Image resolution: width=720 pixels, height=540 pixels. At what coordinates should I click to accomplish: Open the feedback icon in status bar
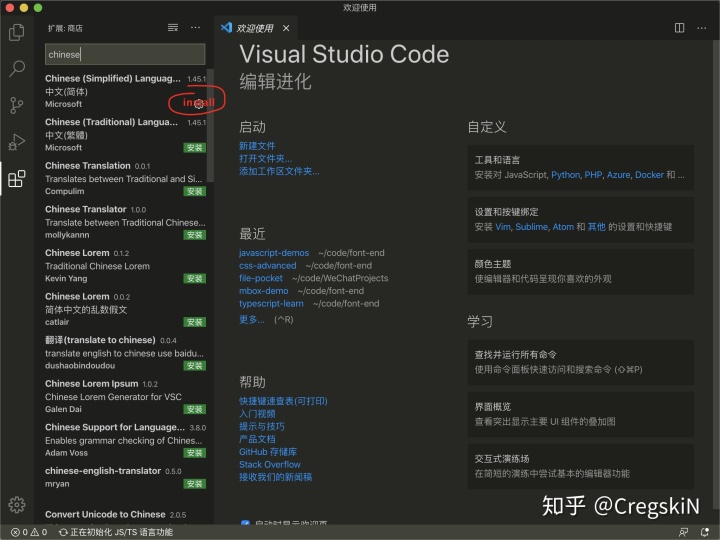(x=683, y=532)
